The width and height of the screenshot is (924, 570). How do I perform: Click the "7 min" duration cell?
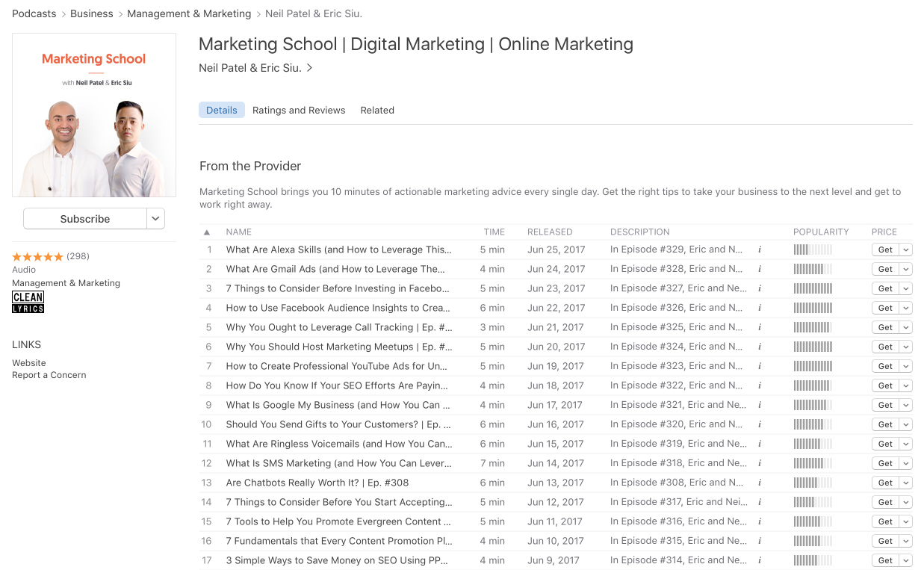(492, 463)
